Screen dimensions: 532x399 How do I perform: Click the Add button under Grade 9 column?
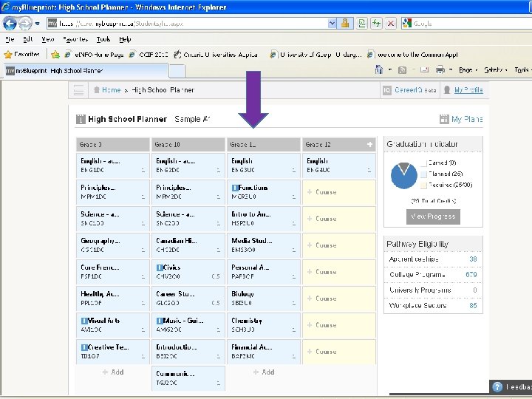pos(113,372)
